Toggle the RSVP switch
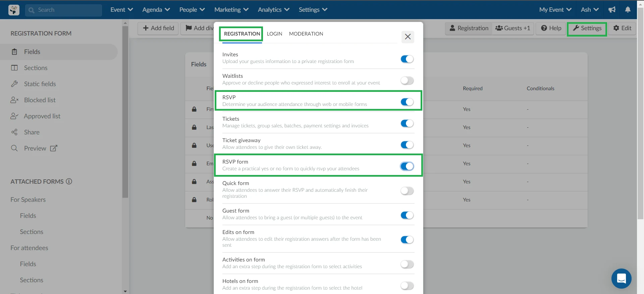Screen dimensions: 644x294 pyautogui.click(x=407, y=102)
